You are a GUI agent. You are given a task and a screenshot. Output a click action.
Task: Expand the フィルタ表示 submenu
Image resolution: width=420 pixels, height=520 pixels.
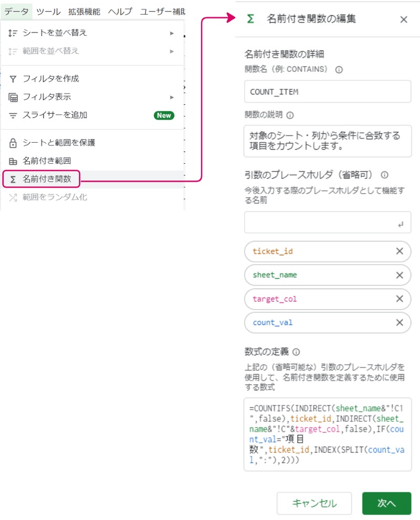(172, 97)
